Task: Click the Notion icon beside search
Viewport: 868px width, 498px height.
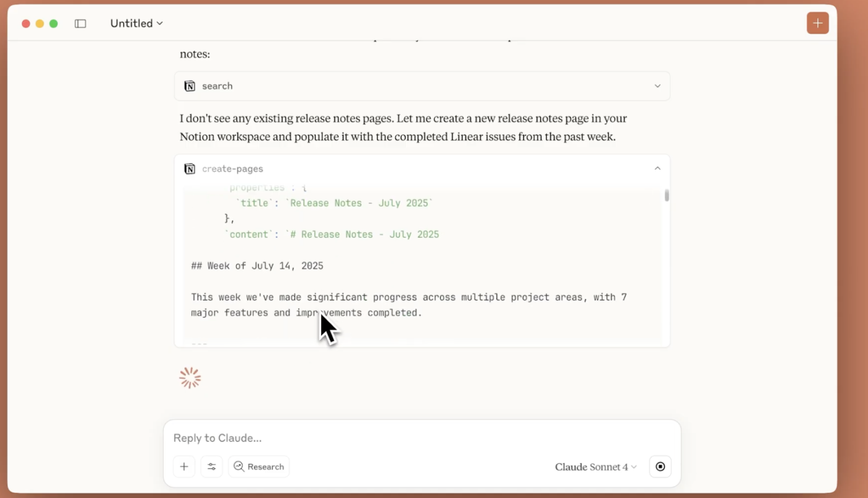Action: (190, 86)
